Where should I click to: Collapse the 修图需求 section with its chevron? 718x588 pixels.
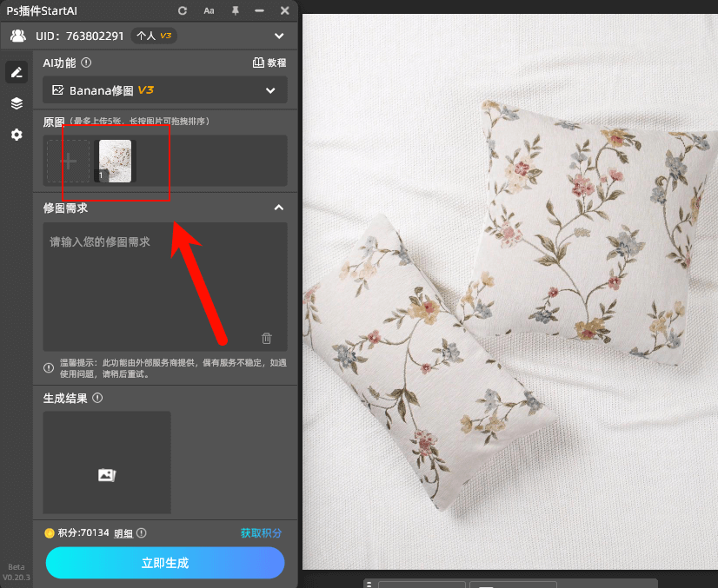tap(279, 208)
